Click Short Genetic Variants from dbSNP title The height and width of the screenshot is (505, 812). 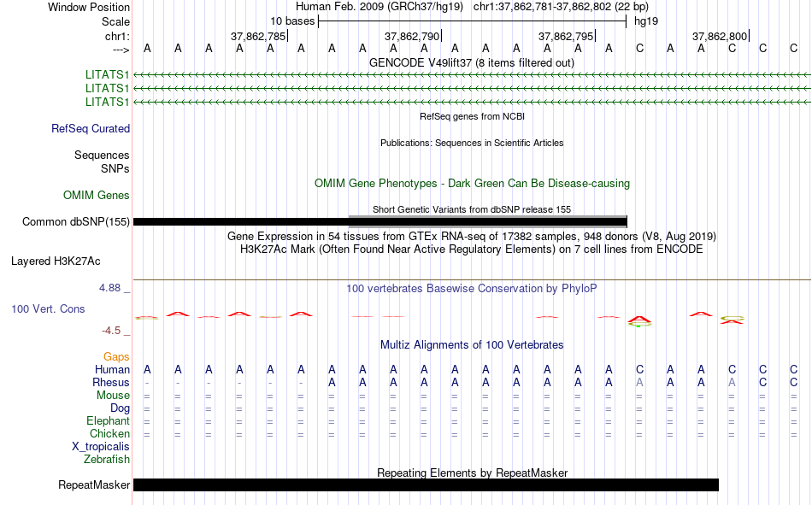point(472,209)
